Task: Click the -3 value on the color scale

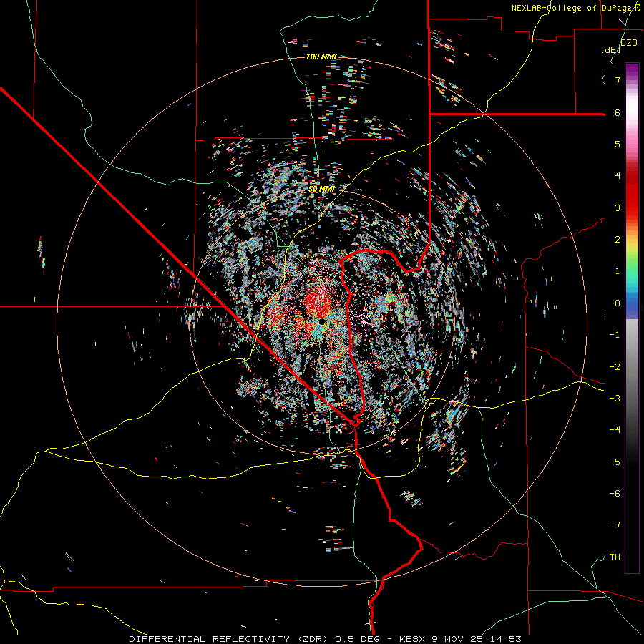Action: [x=615, y=399]
